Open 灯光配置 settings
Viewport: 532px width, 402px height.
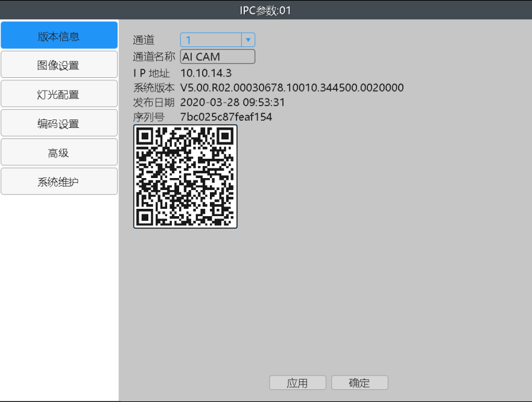(59, 94)
